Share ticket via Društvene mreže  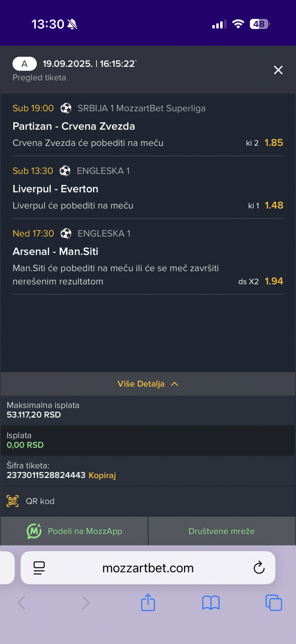pos(222,531)
